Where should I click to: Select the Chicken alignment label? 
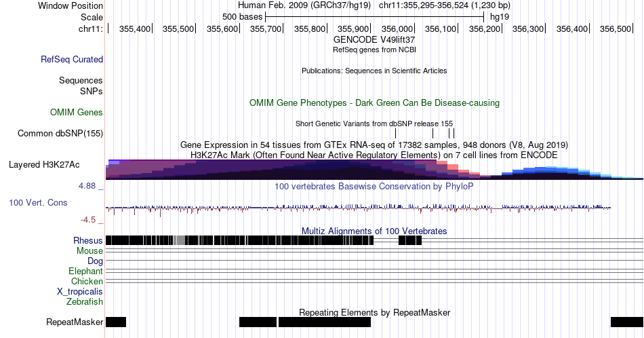87,281
